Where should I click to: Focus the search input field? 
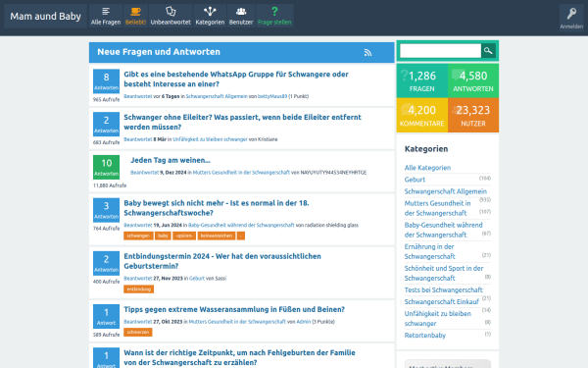pyautogui.click(x=440, y=51)
